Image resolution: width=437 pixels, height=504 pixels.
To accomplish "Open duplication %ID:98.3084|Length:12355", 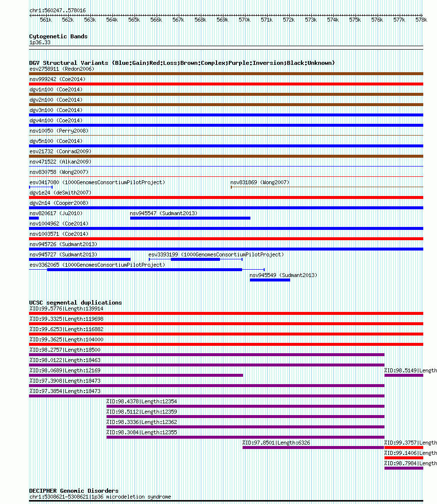I will click(246, 437).
